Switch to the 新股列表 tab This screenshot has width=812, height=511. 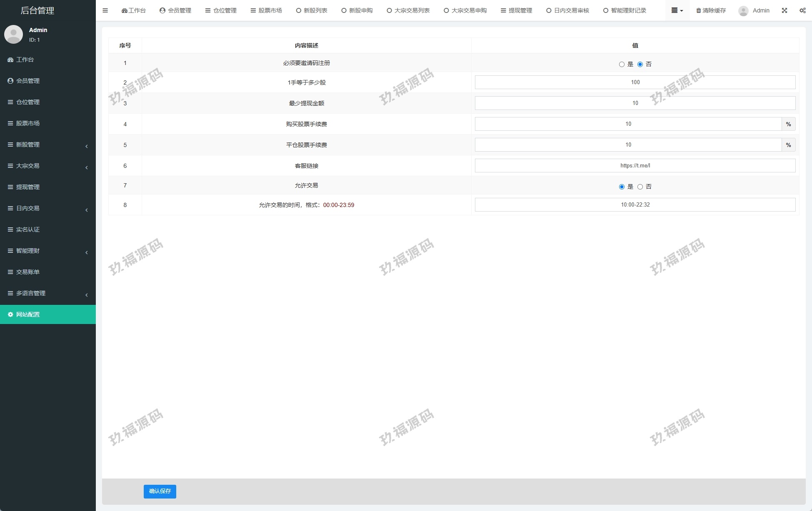click(312, 10)
